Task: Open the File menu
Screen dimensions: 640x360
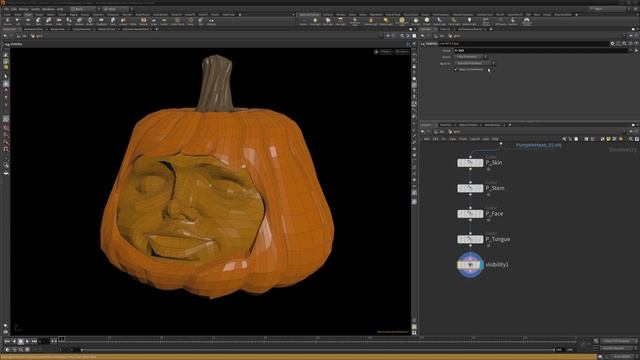Action: pos(6,9)
